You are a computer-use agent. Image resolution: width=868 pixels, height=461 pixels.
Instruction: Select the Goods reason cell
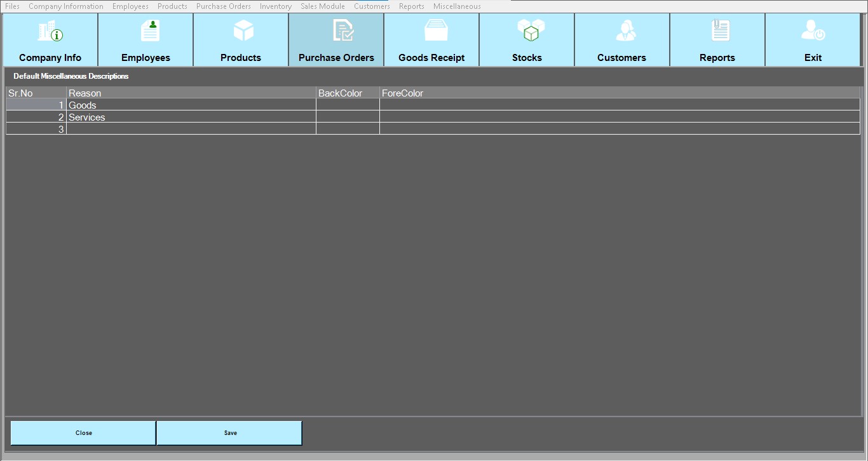pyautogui.click(x=191, y=105)
